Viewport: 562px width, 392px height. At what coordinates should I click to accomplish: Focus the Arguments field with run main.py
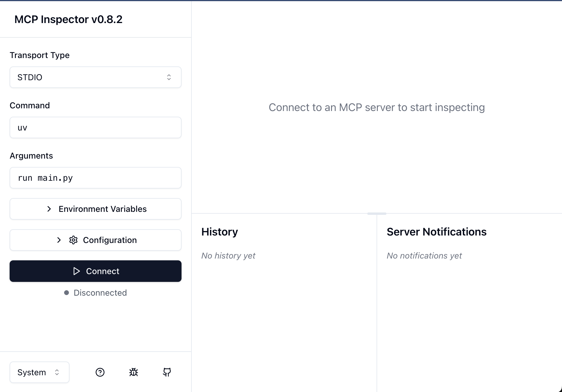(95, 178)
